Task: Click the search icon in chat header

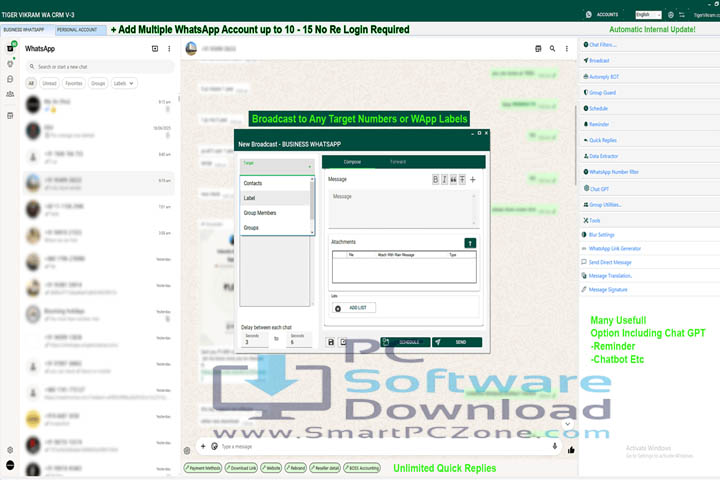Action: (552, 49)
